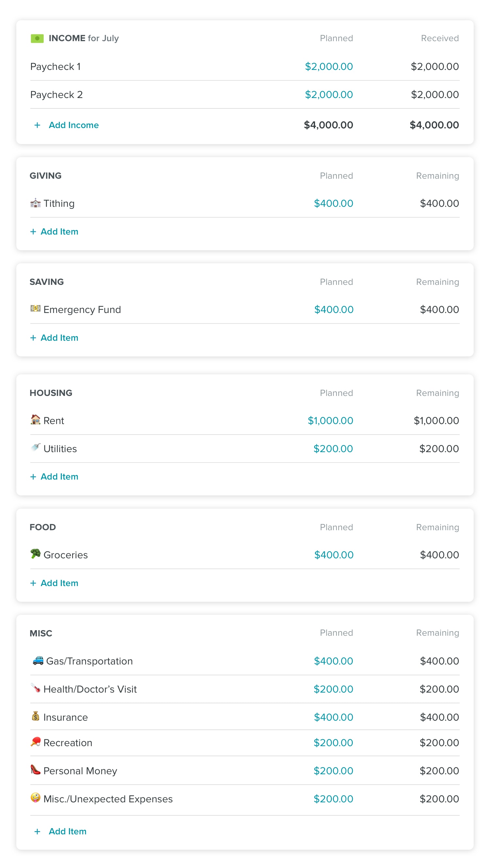This screenshot has width=490, height=868.
Task: Click the ping pong icon next to Recreation
Action: pyautogui.click(x=35, y=742)
